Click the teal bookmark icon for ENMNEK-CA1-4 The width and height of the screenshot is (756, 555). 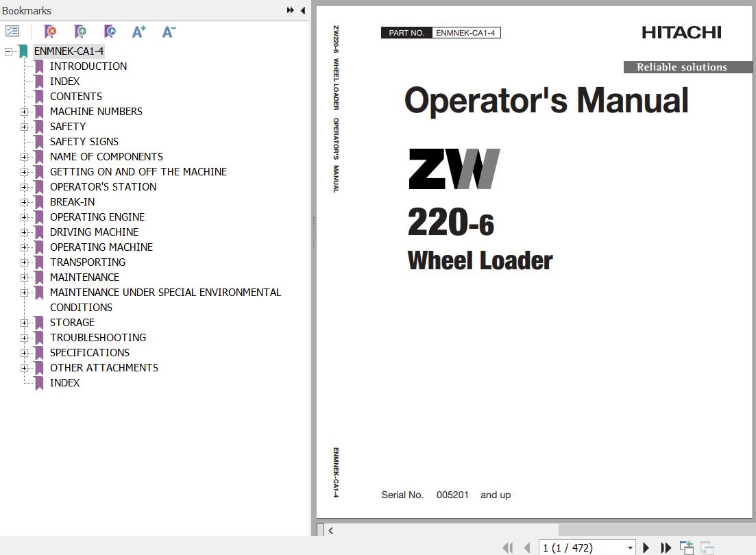(x=23, y=51)
